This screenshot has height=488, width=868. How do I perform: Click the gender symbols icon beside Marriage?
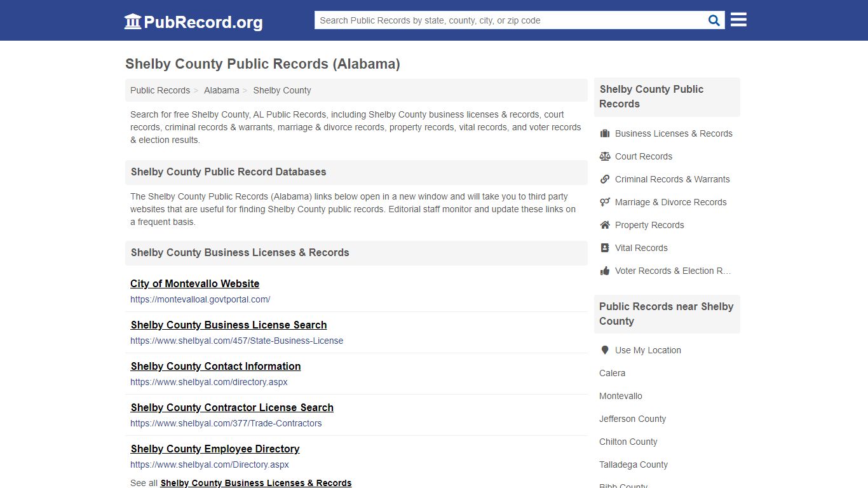(605, 202)
